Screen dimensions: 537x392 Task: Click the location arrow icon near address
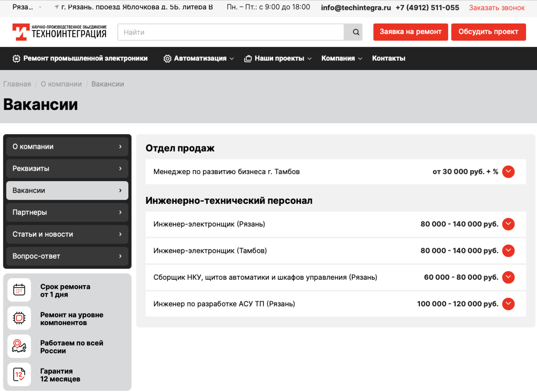(x=57, y=7)
